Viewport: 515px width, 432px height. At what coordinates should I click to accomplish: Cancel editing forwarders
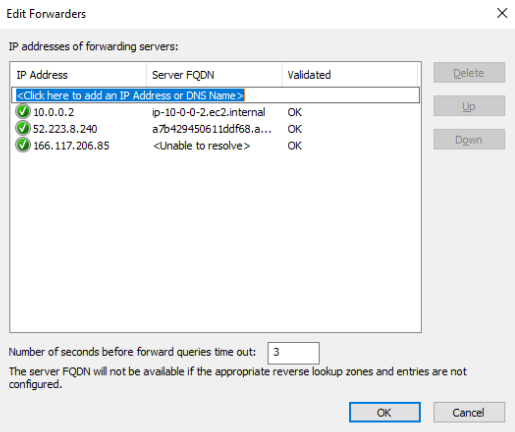(469, 412)
